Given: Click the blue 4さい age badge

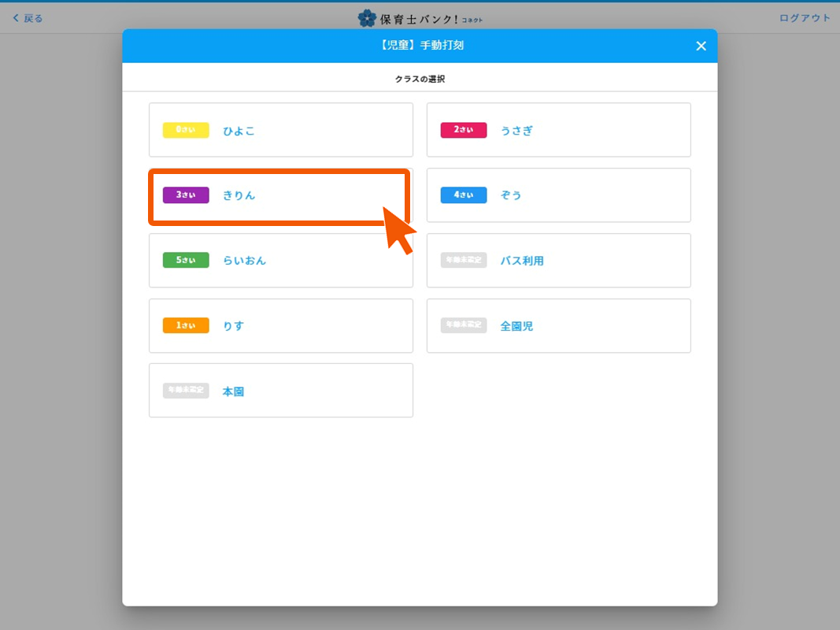Looking at the screenshot, I should pyautogui.click(x=464, y=195).
